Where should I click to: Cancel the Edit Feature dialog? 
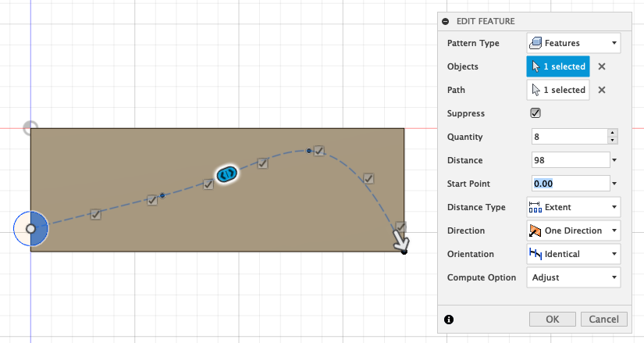point(603,319)
